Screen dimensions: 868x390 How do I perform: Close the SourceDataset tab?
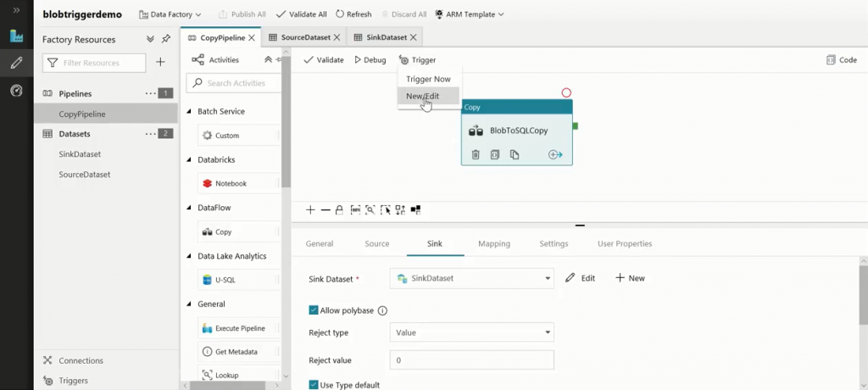pyautogui.click(x=336, y=37)
